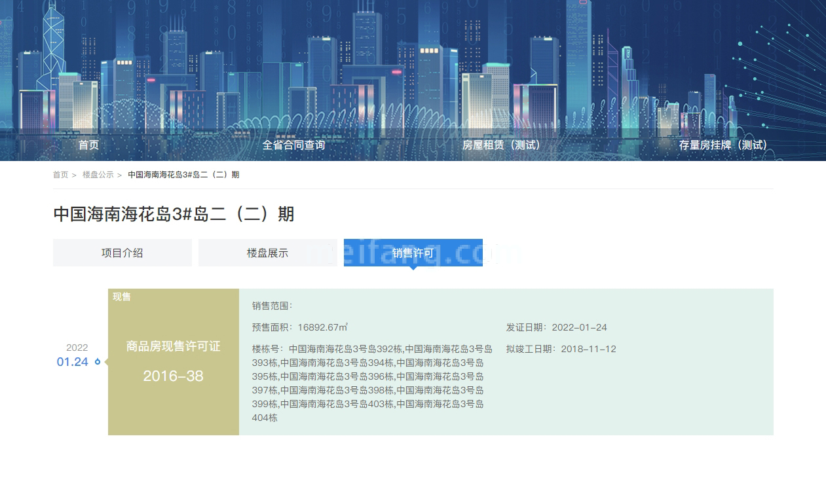Click permit number 2016-38
This screenshot has width=826, height=504.
tap(173, 376)
